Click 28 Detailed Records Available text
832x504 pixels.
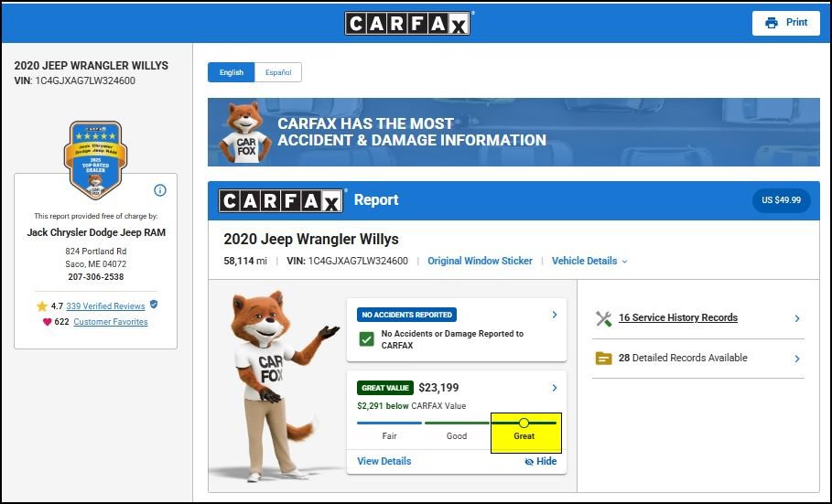point(683,358)
